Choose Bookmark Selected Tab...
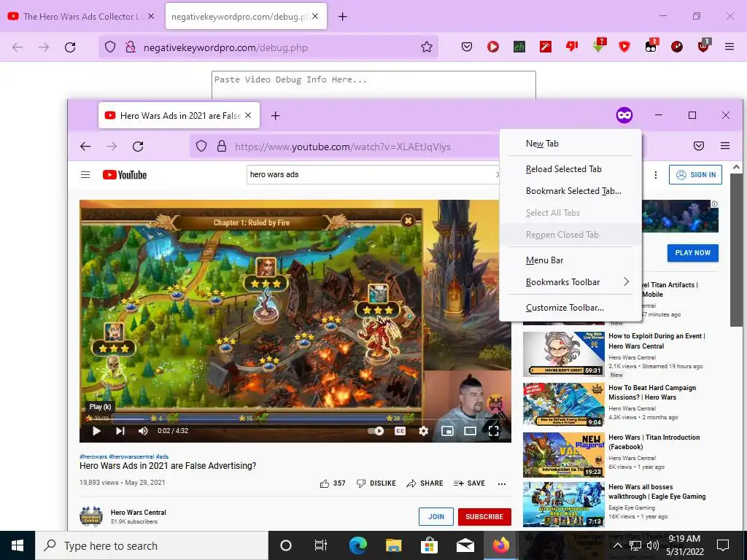 click(x=570, y=191)
